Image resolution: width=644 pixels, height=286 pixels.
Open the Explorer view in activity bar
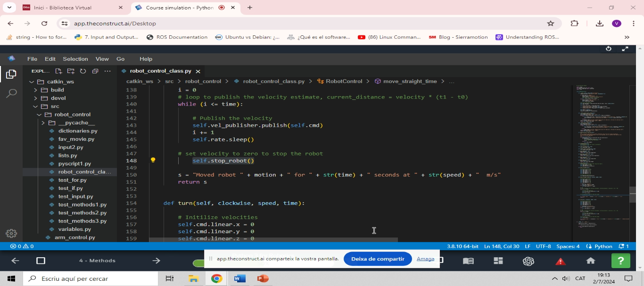click(x=11, y=74)
